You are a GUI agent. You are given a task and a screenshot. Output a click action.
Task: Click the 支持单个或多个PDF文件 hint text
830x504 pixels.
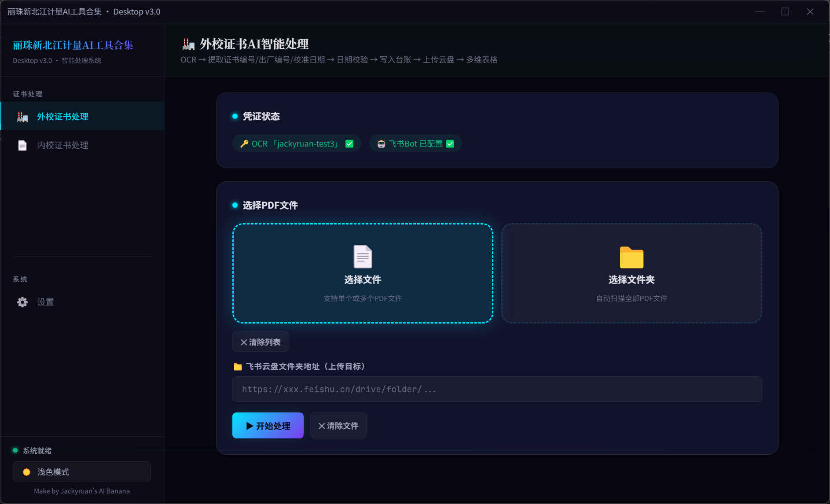(363, 298)
